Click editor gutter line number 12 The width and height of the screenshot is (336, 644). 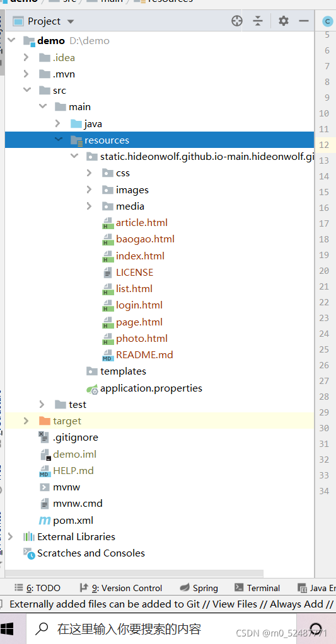tap(324, 145)
